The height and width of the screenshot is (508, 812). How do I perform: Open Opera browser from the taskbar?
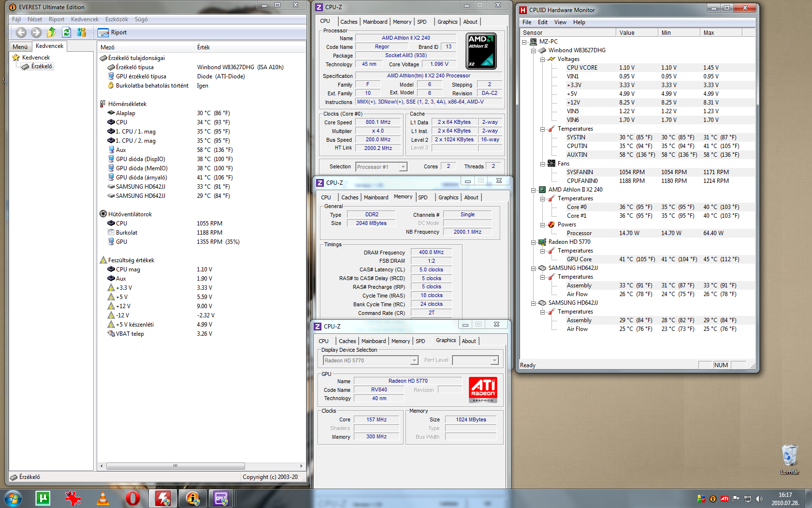(133, 498)
